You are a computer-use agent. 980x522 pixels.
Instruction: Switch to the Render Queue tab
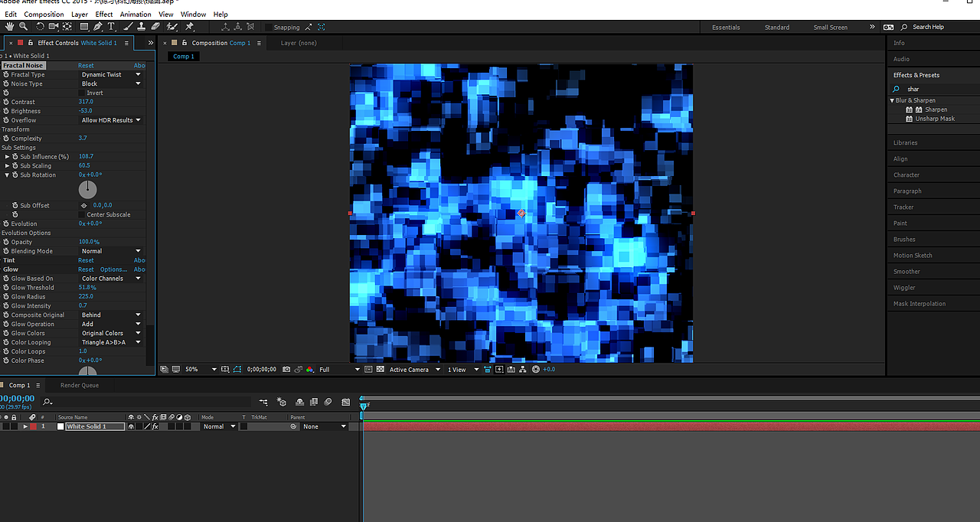pyautogui.click(x=80, y=385)
